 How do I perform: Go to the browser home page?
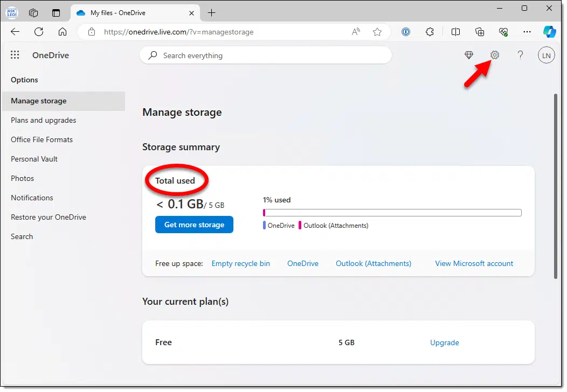pyautogui.click(x=63, y=32)
